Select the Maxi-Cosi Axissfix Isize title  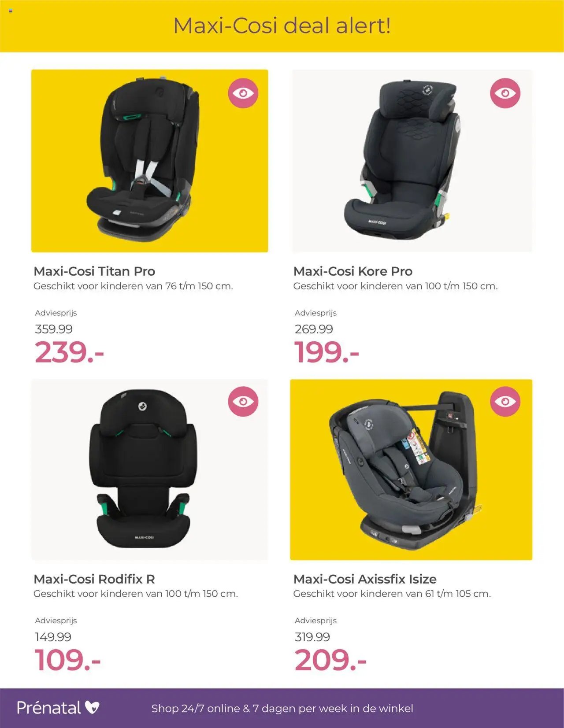[x=365, y=579]
